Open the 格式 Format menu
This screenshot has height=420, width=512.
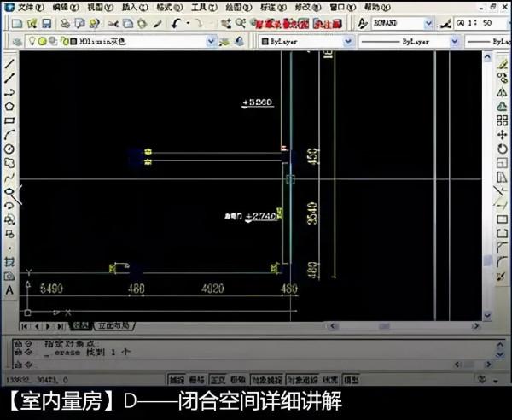[x=169, y=7]
